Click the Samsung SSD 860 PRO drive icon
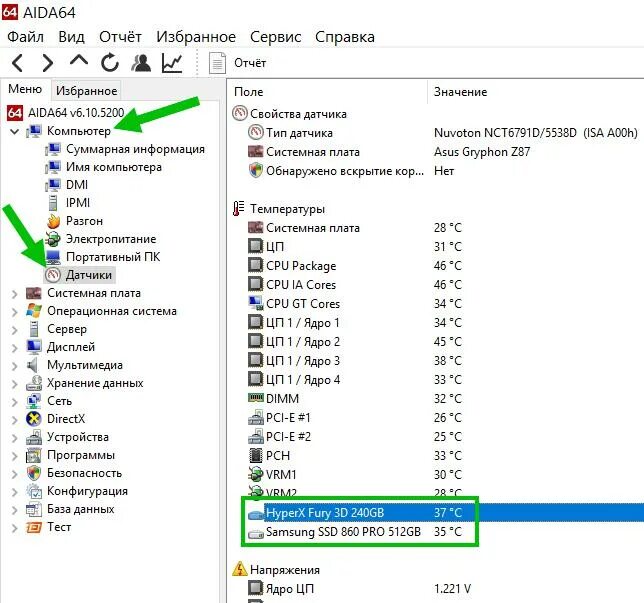The image size is (644, 603). point(255,534)
